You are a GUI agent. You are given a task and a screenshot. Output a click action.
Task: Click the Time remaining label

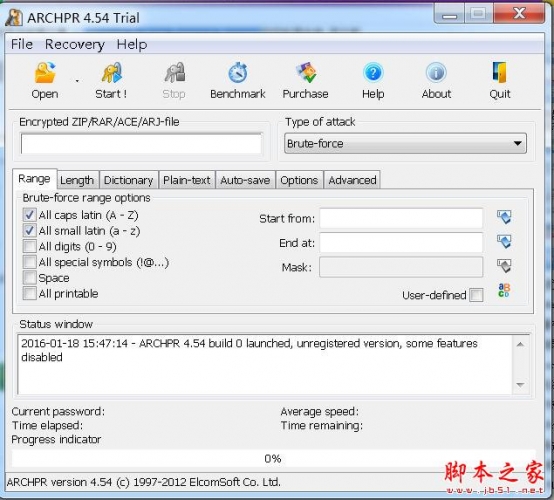(322, 425)
